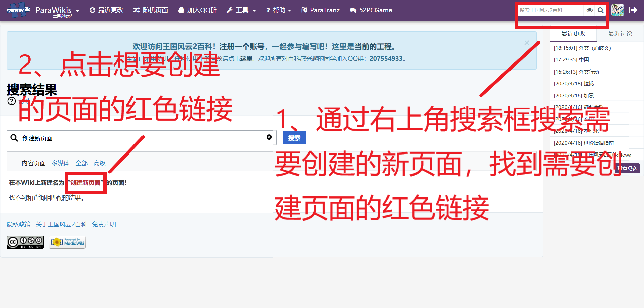Clear the search field with X icon
Viewport: 644px width, 308px height.
pos(269,137)
